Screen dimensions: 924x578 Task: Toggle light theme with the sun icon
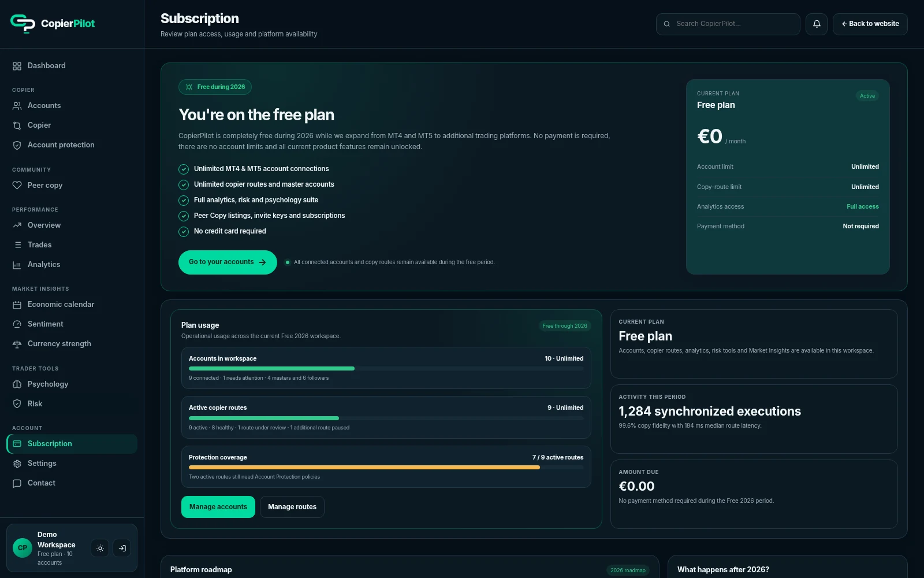[100, 548]
